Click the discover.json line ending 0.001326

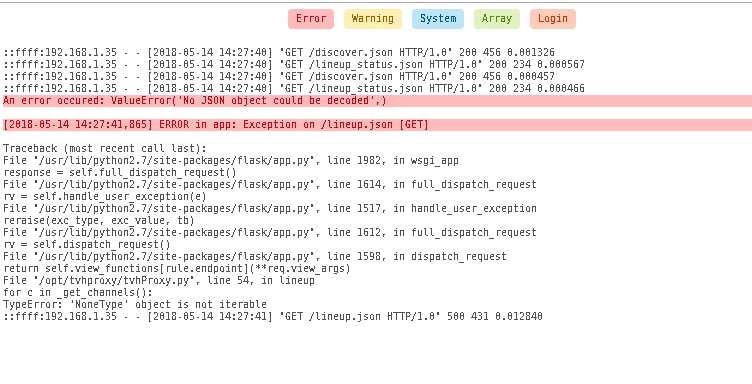tap(279, 53)
